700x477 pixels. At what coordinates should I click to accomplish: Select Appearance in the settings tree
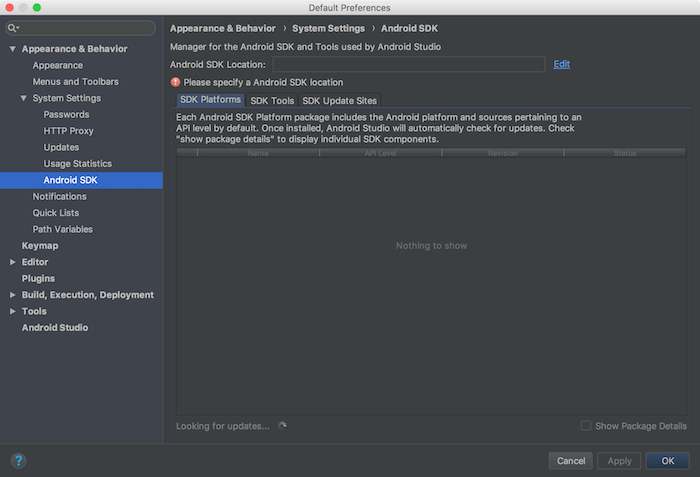coord(58,65)
